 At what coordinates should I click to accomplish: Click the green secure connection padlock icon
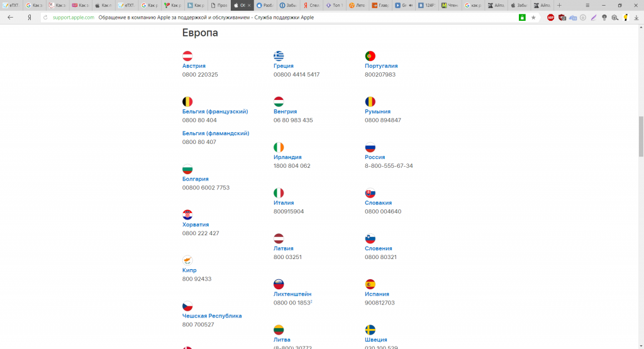click(522, 18)
